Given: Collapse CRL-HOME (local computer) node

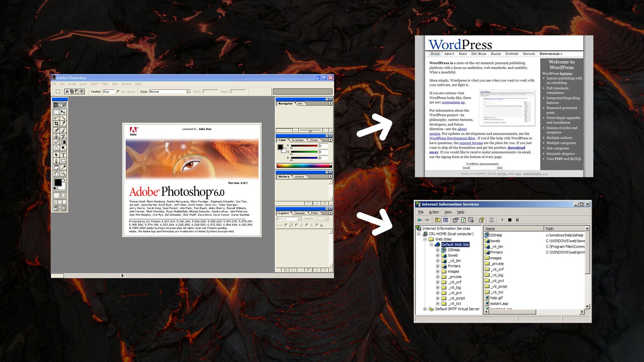Looking at the screenshot, I should coord(419,234).
